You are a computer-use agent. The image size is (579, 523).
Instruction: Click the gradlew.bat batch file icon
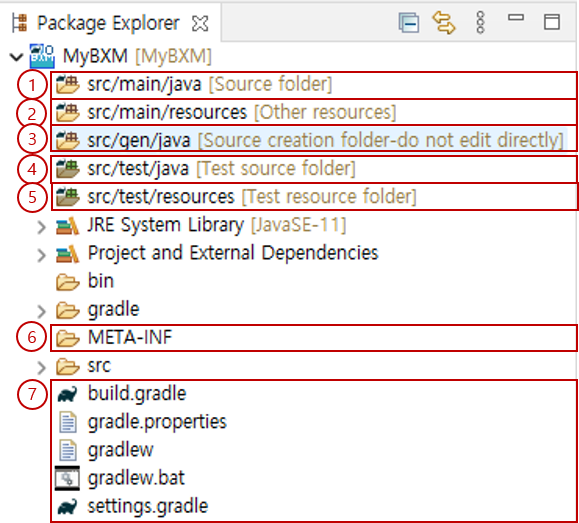pyautogui.click(x=67, y=478)
